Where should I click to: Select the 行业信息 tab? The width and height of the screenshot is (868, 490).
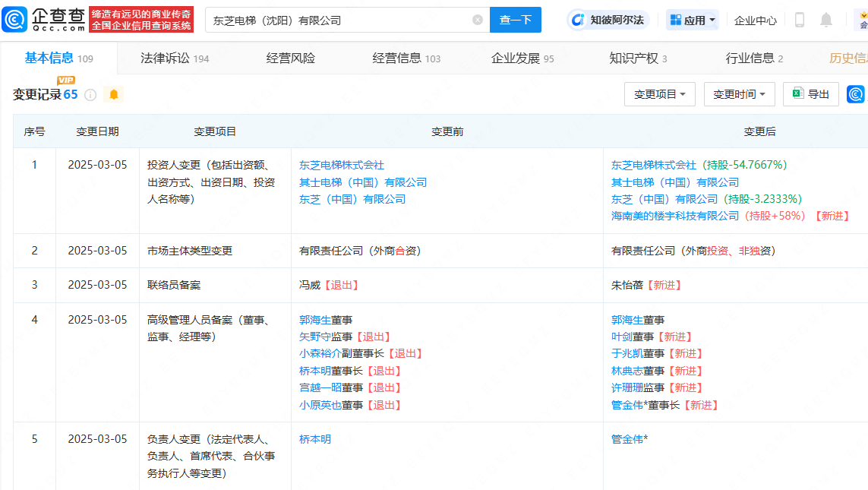(754, 58)
